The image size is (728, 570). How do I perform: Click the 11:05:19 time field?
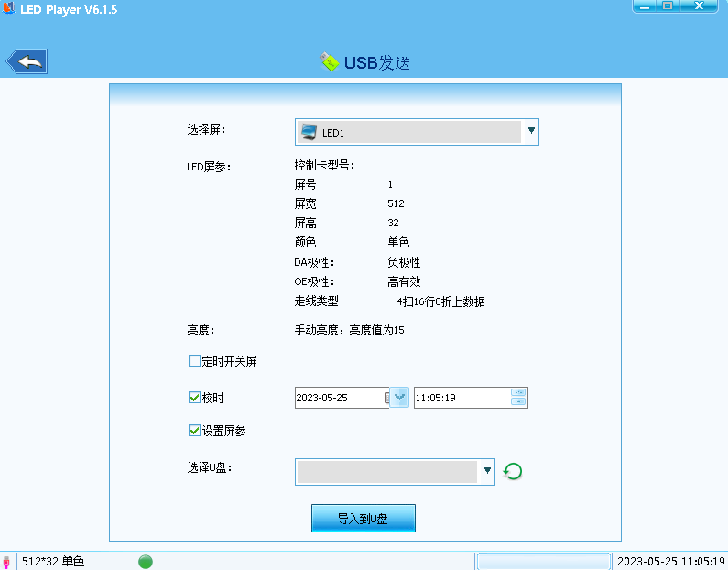[x=460, y=398]
